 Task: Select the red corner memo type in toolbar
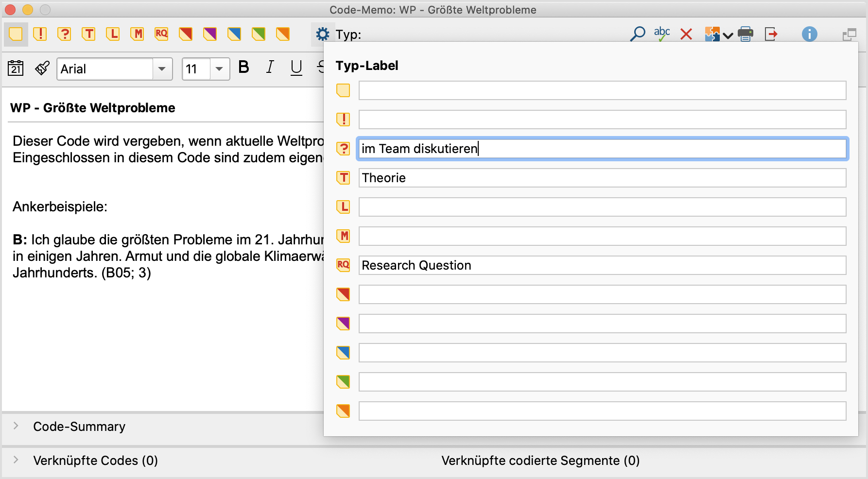click(186, 34)
